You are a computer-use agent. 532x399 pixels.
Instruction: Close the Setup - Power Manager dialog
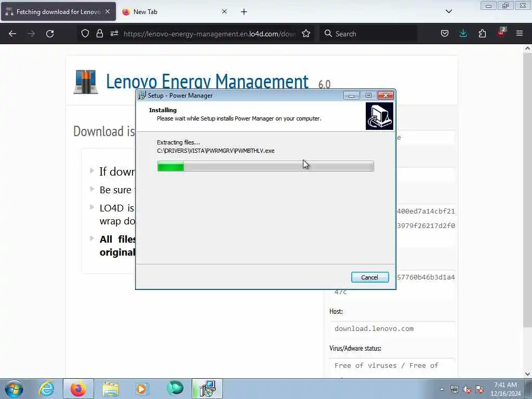[x=386, y=96]
